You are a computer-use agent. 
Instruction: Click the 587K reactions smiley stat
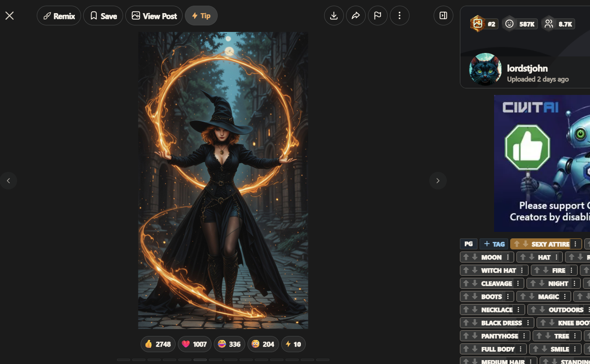(519, 24)
